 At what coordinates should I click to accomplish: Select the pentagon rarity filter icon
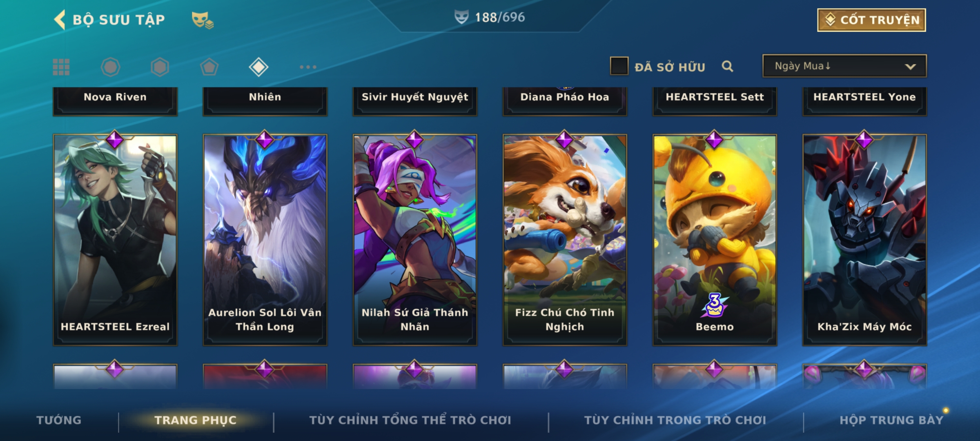tap(209, 67)
